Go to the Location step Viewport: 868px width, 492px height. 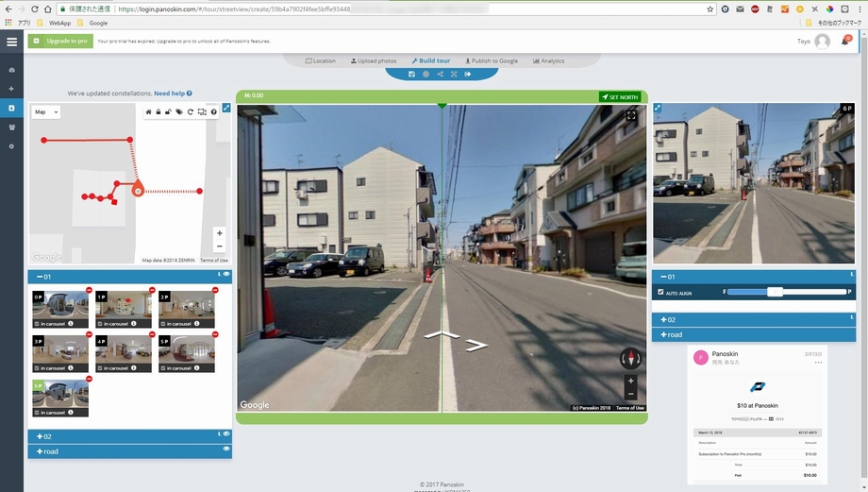pyautogui.click(x=321, y=61)
